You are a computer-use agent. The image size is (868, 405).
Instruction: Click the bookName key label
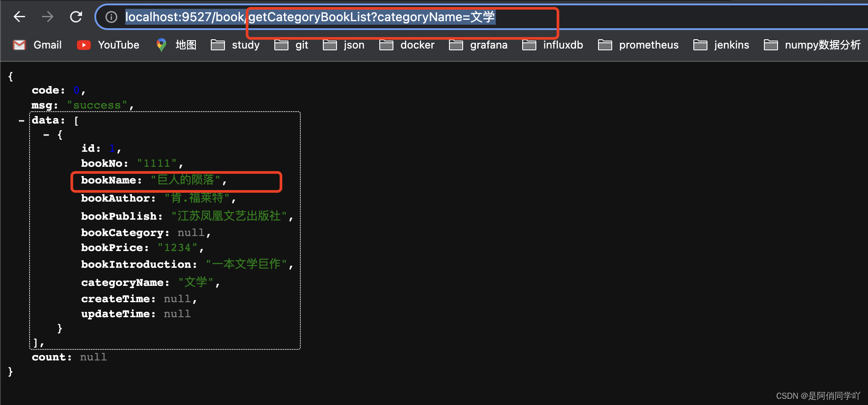(112, 180)
